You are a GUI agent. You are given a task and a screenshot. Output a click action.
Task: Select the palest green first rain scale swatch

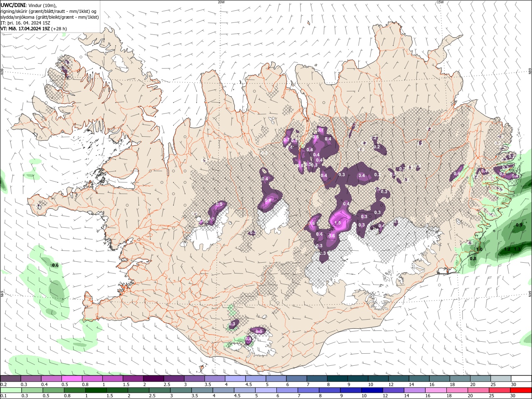[x=10, y=390]
